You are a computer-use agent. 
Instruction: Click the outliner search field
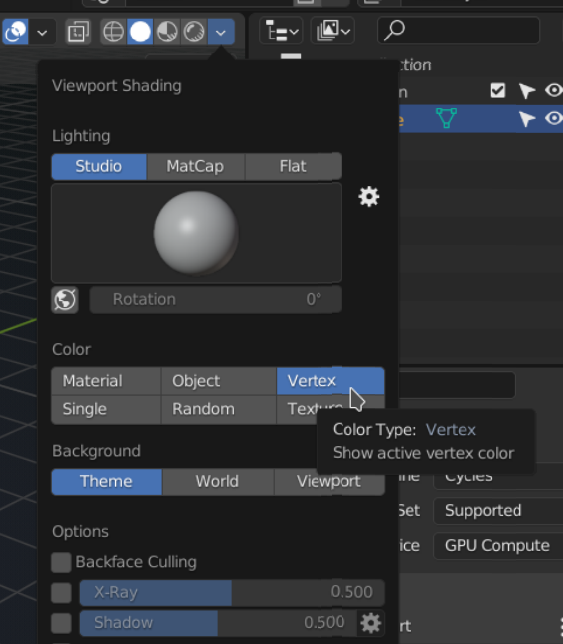click(x=458, y=30)
